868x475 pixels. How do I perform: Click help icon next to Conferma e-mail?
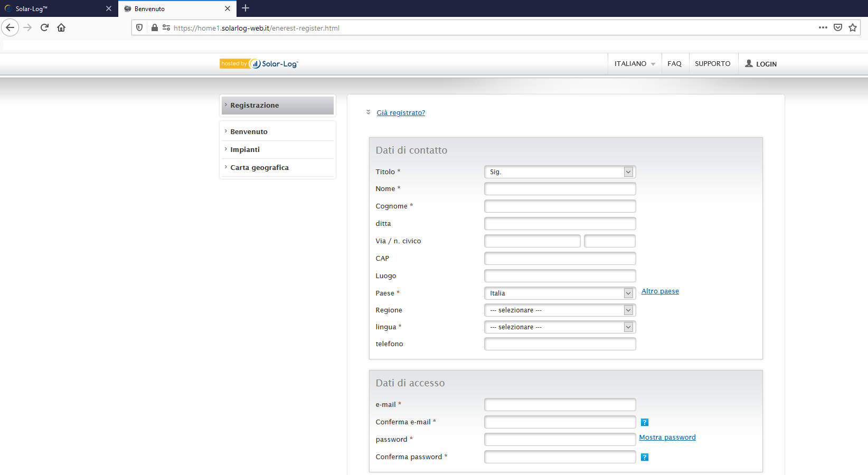(644, 422)
